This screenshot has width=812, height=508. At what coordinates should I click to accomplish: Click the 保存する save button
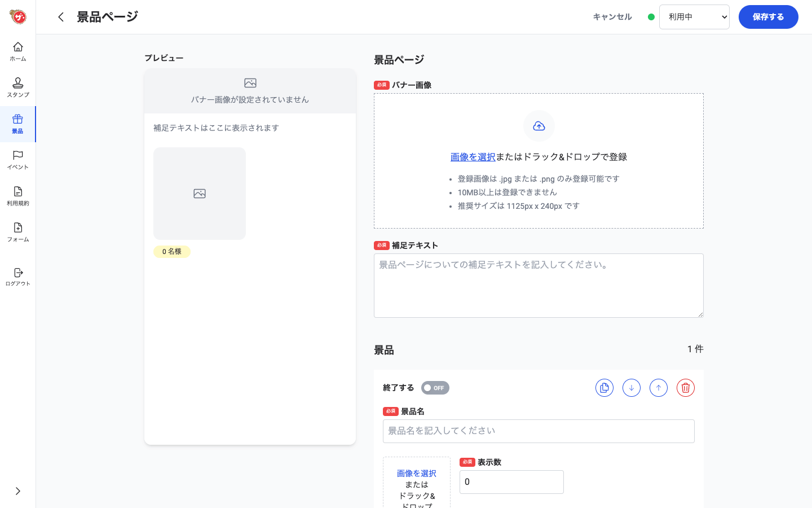point(768,16)
